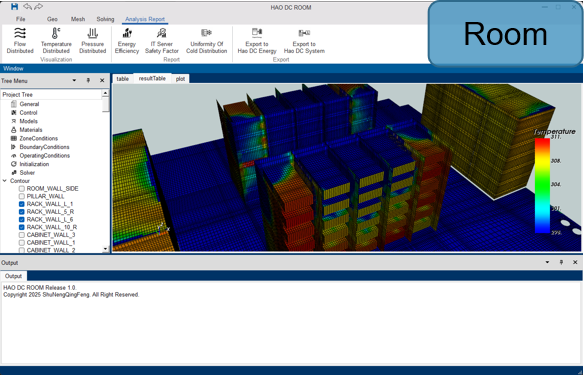
Task: Open the File menu
Action: pos(20,19)
